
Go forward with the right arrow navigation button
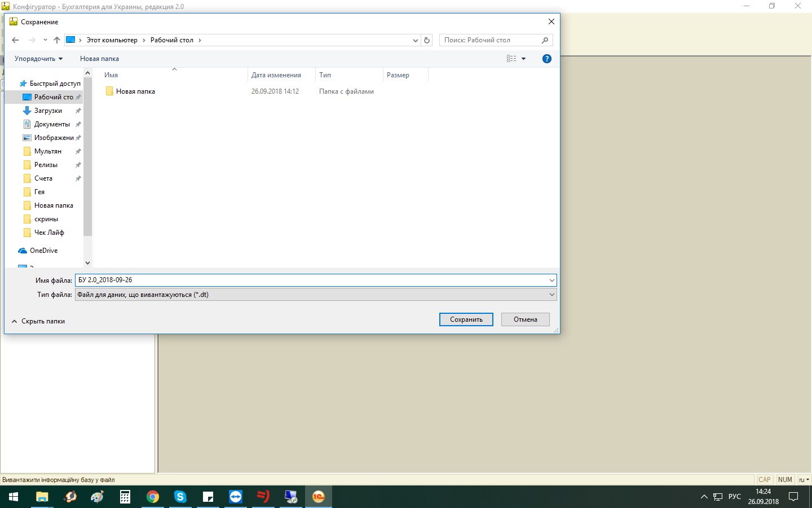[x=32, y=40]
